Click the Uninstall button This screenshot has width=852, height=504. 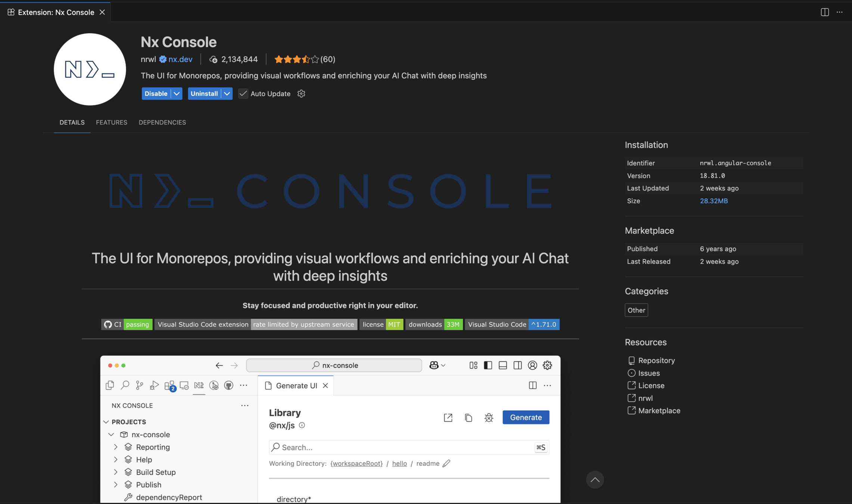(204, 94)
